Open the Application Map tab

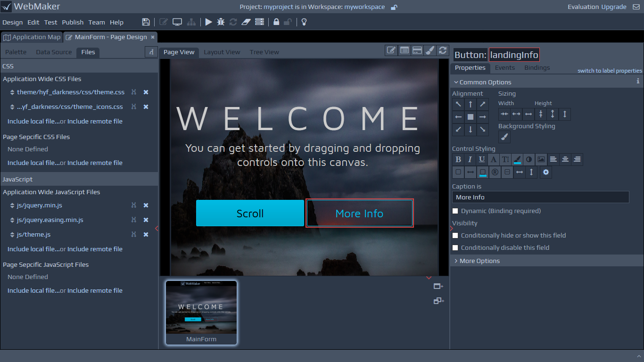pyautogui.click(x=32, y=37)
